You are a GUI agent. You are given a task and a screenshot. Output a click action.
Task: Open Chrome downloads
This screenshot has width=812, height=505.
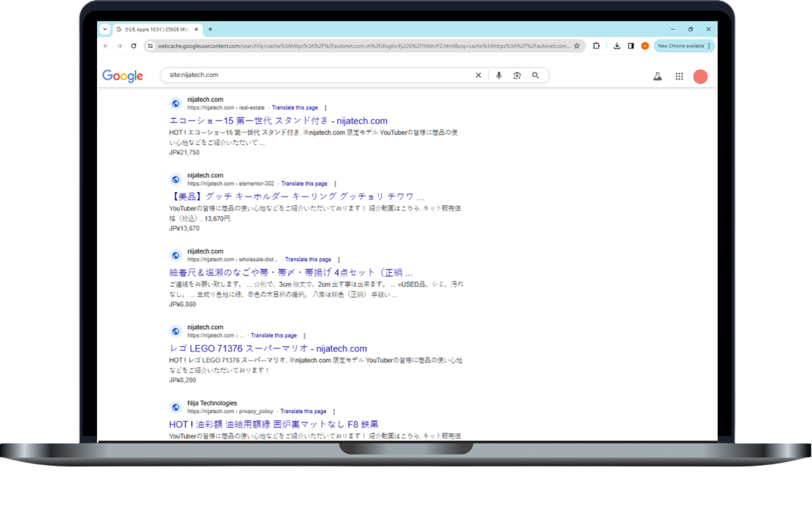[x=617, y=46]
